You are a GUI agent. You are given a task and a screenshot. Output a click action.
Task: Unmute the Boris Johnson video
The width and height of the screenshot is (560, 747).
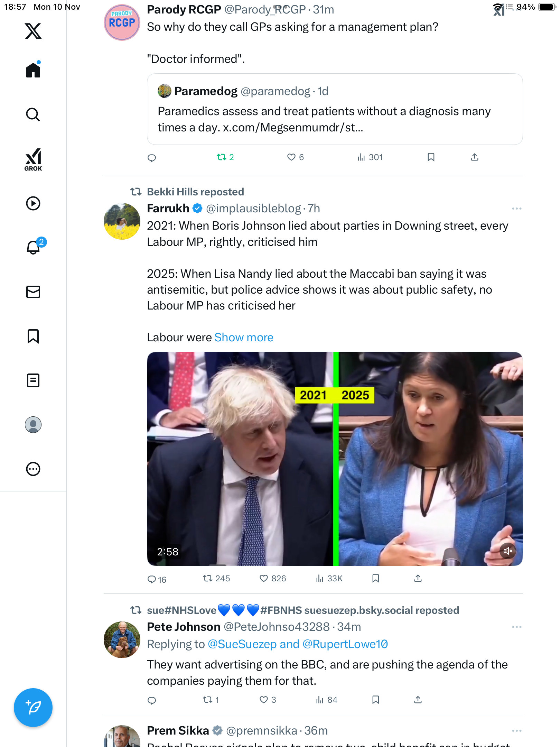pos(508,551)
